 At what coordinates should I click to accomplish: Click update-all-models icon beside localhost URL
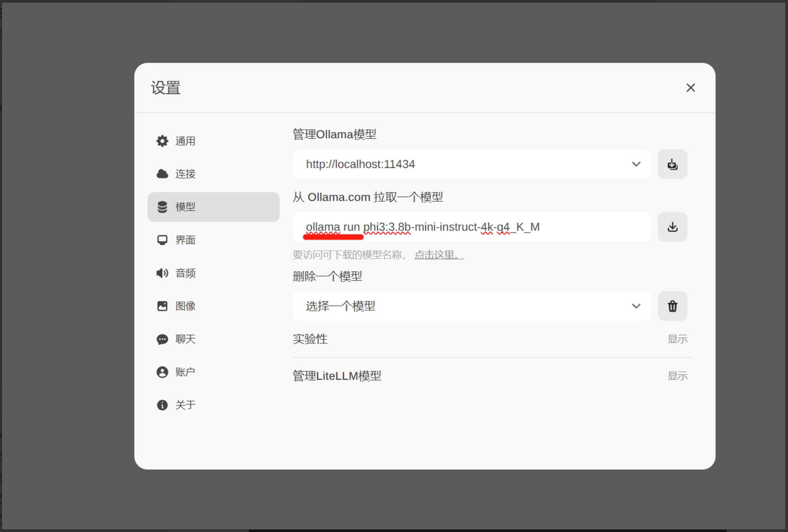click(x=672, y=164)
